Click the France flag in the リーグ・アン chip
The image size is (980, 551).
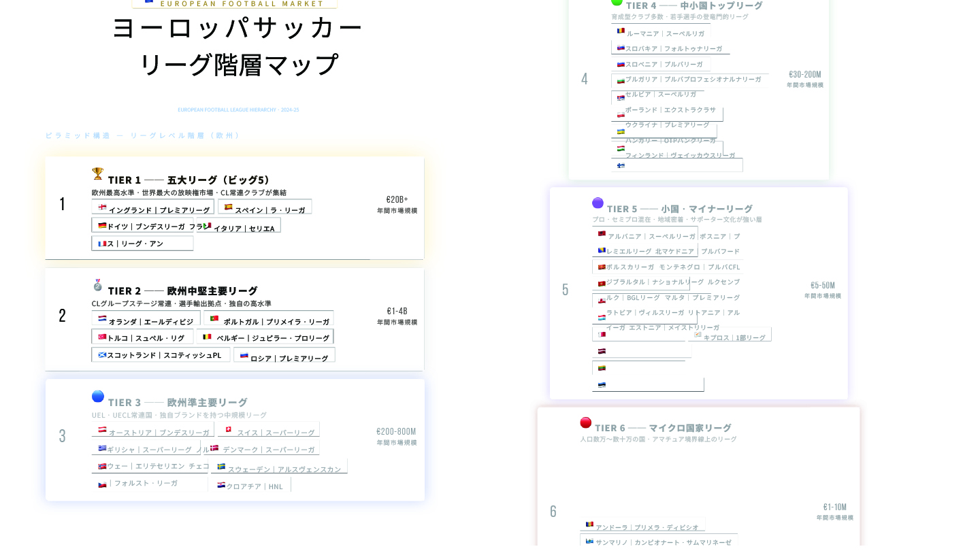coord(102,244)
